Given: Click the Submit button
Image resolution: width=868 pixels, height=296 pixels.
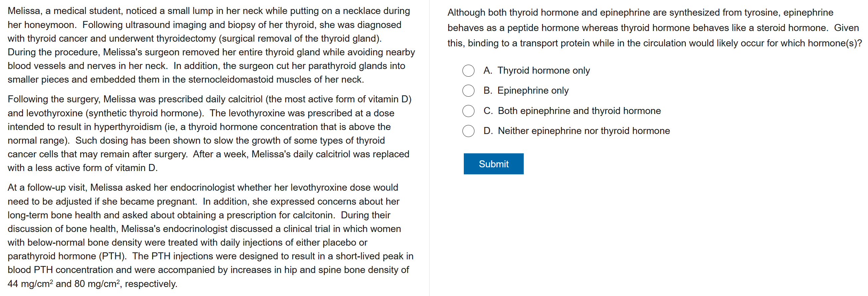Looking at the screenshot, I should [x=493, y=164].
